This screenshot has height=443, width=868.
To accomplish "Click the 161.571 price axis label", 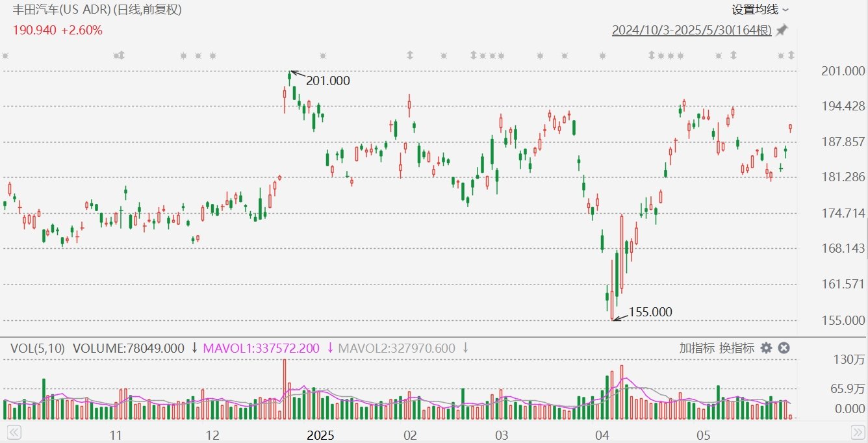I will [x=843, y=285].
